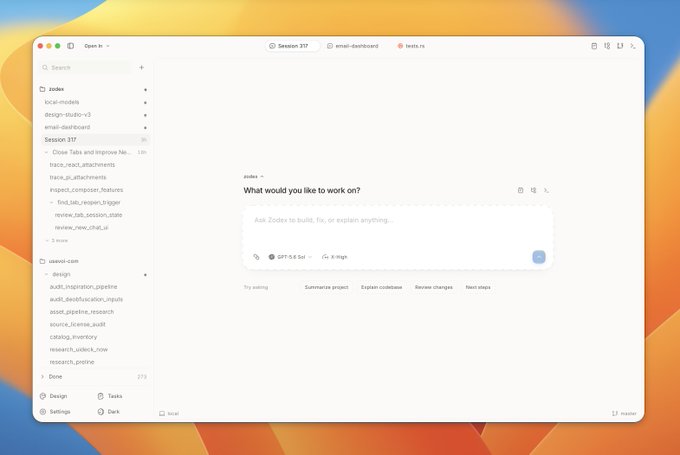
Task: Open research_preline task
Action: [72, 363]
